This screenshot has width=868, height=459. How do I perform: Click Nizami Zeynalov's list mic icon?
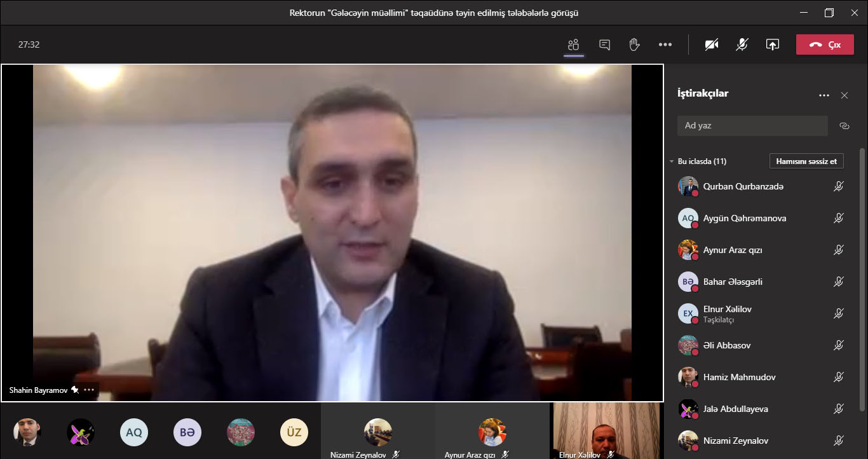click(x=839, y=441)
